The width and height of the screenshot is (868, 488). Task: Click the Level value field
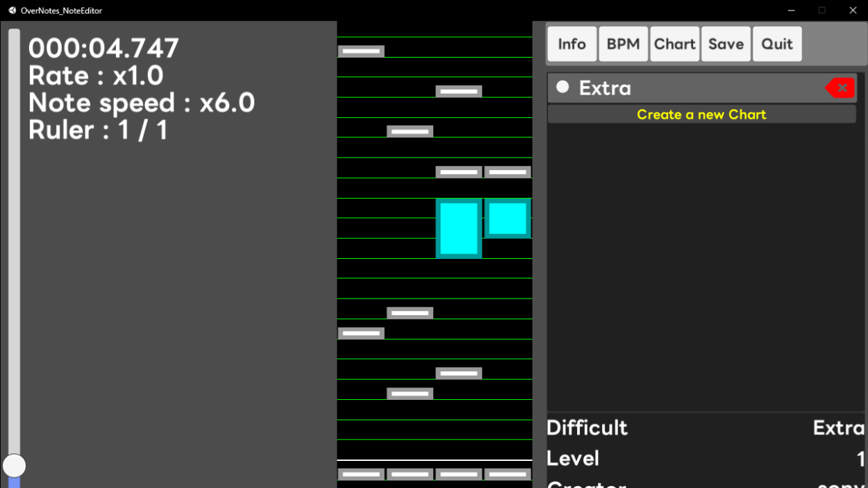[x=861, y=459]
